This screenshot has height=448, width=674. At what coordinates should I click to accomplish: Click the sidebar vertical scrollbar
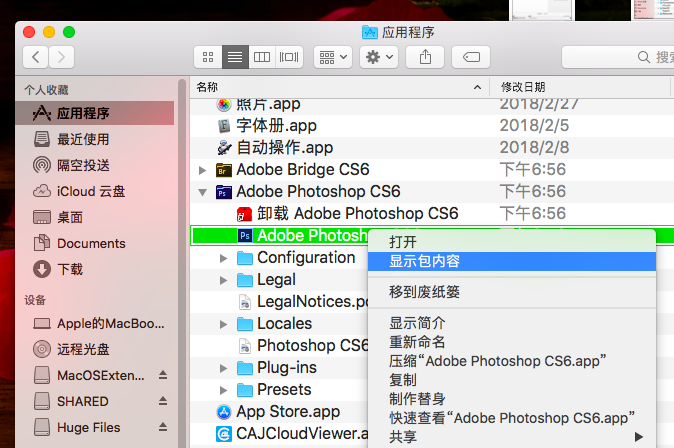(183, 262)
